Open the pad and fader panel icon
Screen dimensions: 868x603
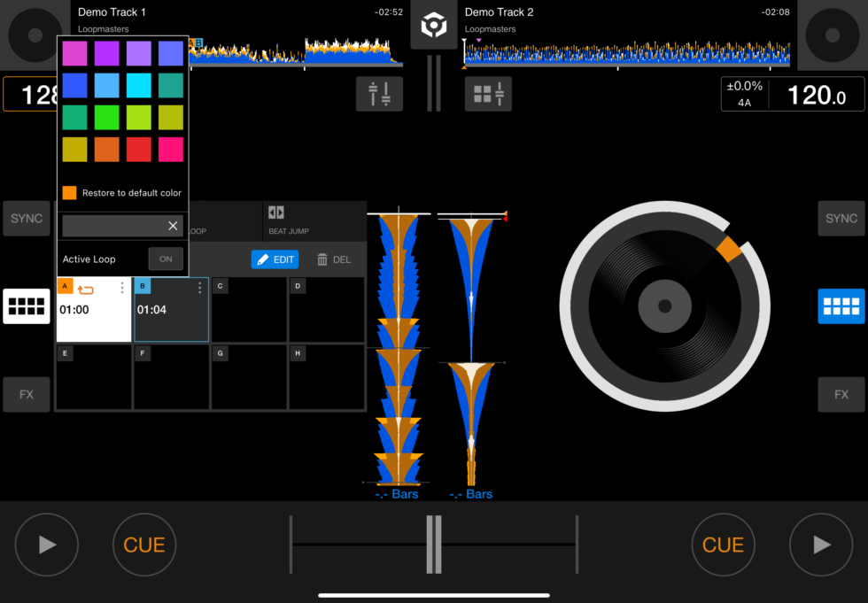[x=488, y=93]
